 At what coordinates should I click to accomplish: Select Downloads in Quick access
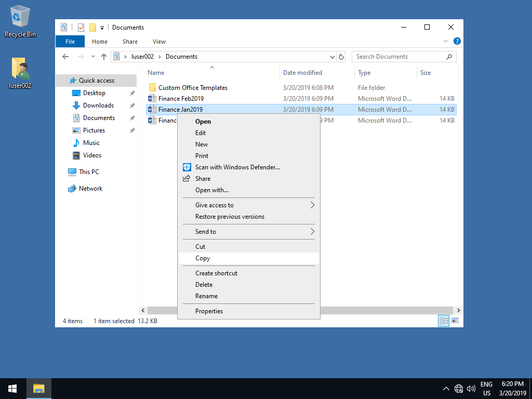98,105
